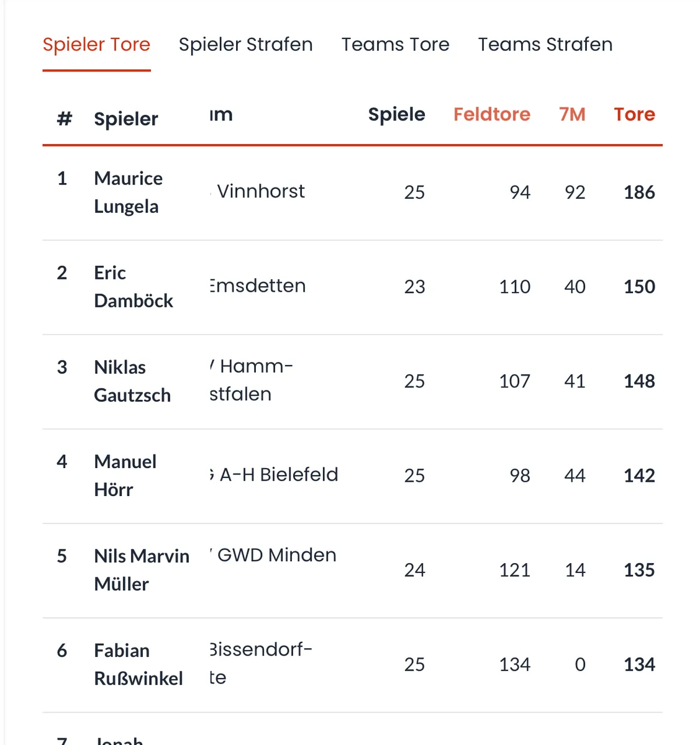The width and height of the screenshot is (700, 745).
Task: Sort by the Feldtore column header
Action: 491,114
